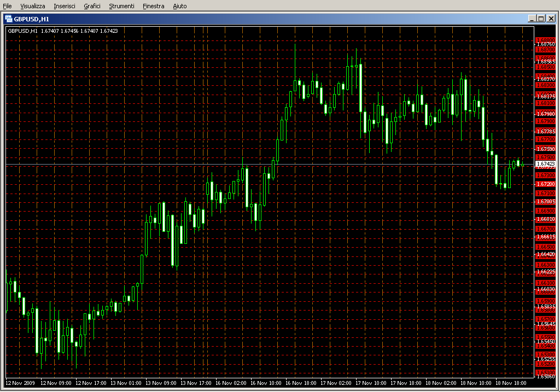Click the white 1.65060 price scale value
Viewport: 560px width, 392px height.
[x=546, y=376]
